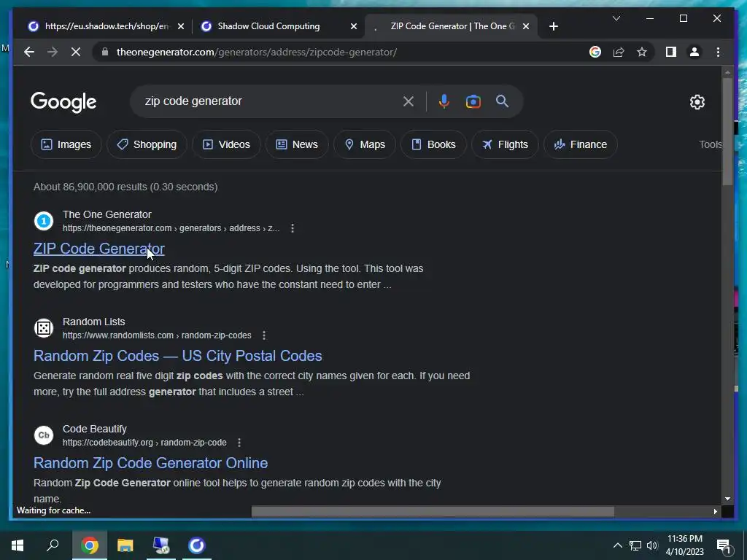Click the Random Lists site name
This screenshot has width=747, height=560.
[x=94, y=322]
